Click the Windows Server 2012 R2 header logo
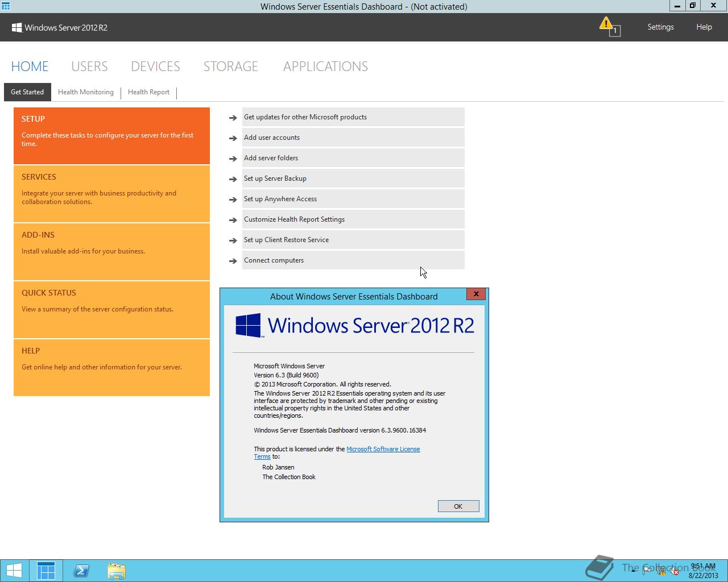The image size is (728, 582). coord(60,27)
